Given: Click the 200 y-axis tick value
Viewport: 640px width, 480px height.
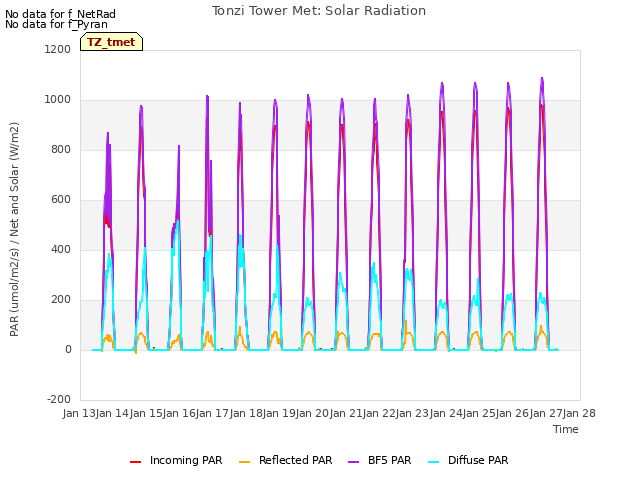Looking at the screenshot, I should point(61,300).
